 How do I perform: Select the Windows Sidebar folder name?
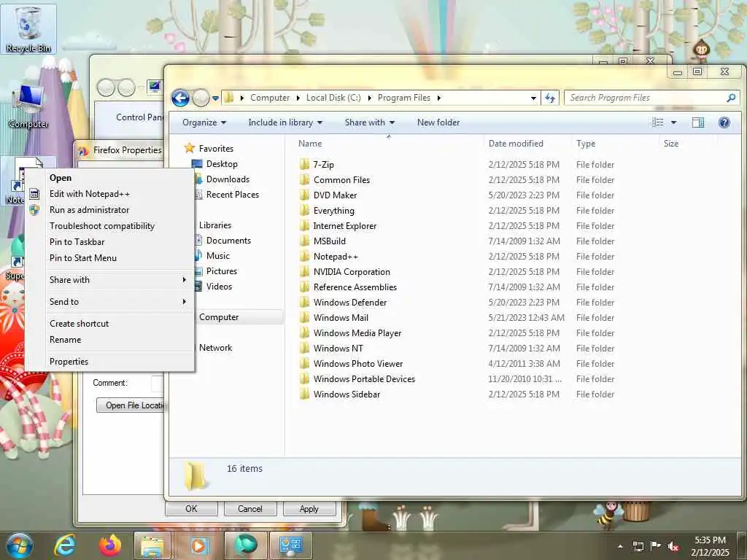point(347,394)
